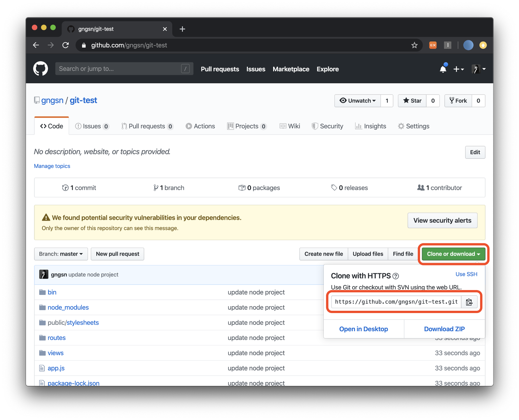
Task: Open the node_modules folder
Action: point(68,308)
